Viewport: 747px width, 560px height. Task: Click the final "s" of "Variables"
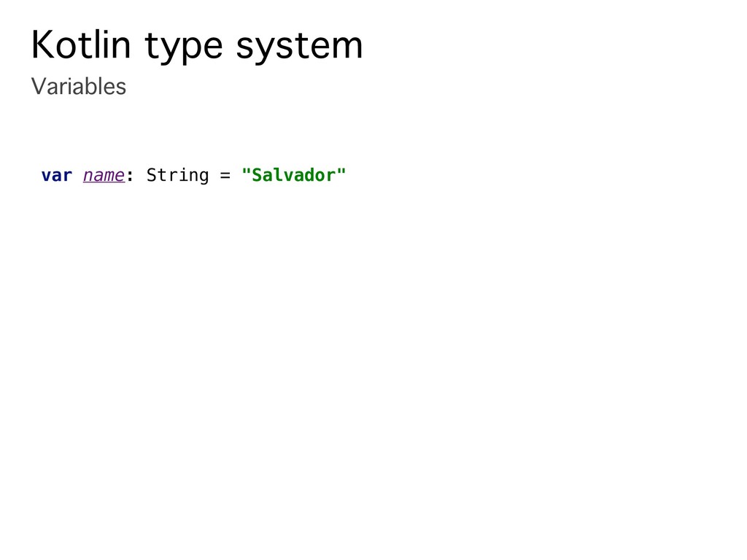click(121, 87)
